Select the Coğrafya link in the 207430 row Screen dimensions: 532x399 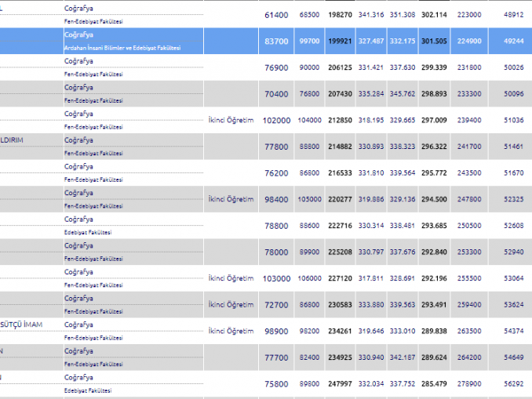click(x=78, y=88)
